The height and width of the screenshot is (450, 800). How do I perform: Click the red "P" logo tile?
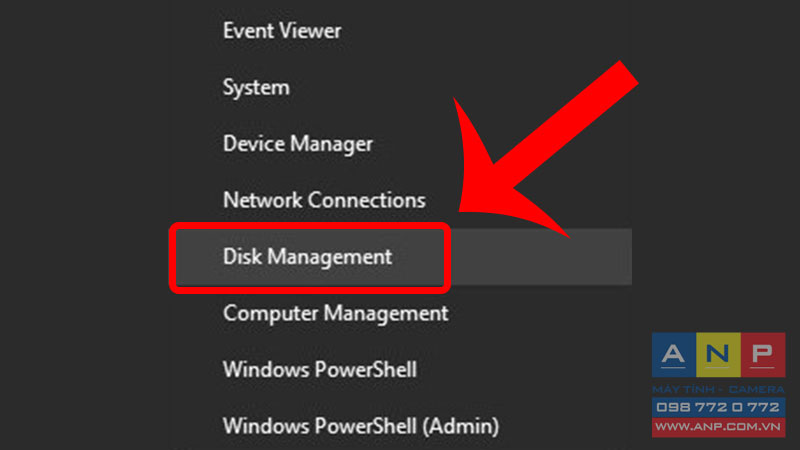click(763, 355)
